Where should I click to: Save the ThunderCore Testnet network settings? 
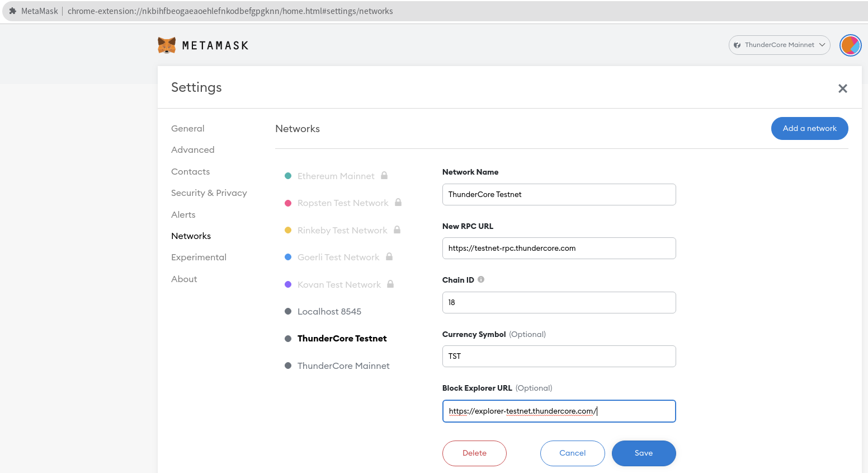point(643,453)
